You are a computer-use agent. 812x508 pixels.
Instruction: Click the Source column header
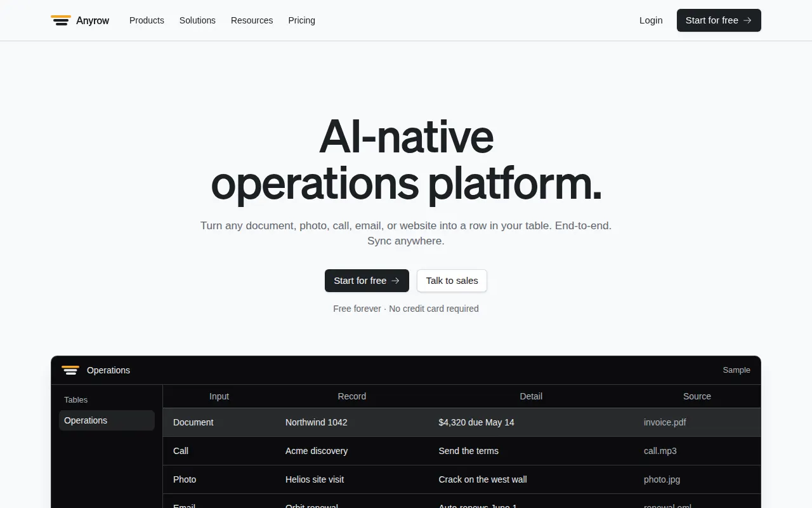pos(697,396)
